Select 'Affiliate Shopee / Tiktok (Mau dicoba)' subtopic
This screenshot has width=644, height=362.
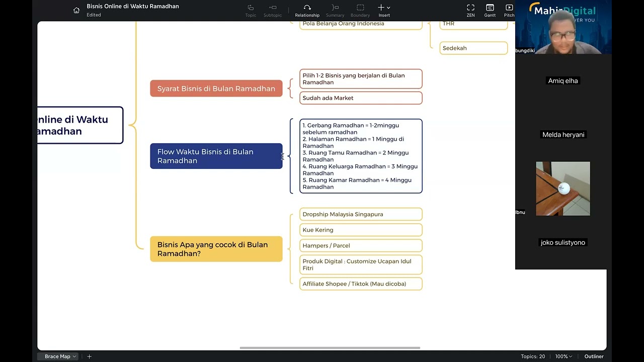361,284
